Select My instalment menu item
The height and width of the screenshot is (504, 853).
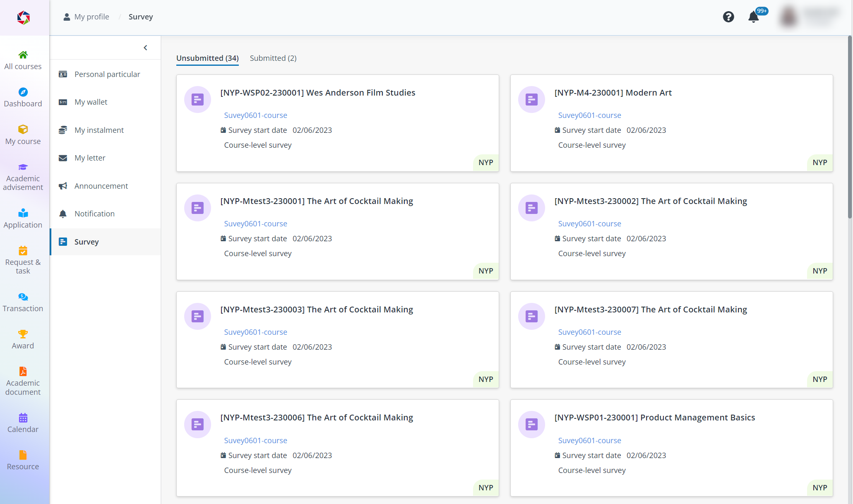click(x=105, y=130)
